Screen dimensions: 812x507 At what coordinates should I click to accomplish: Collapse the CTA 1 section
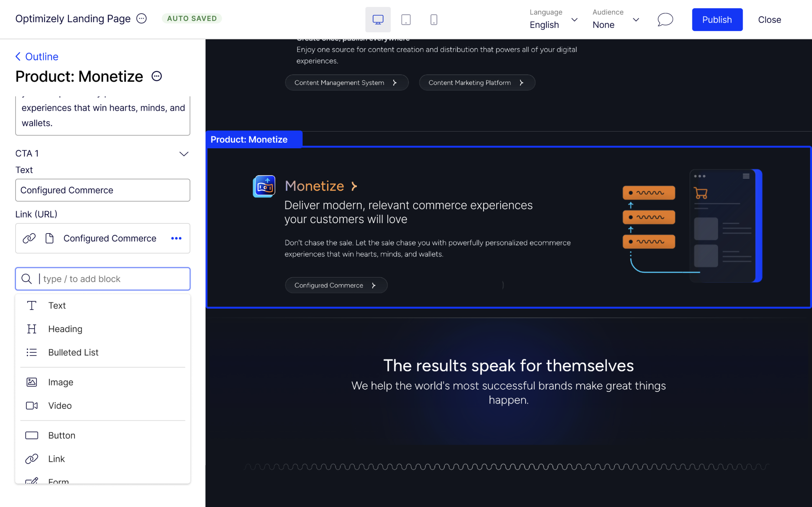point(184,153)
